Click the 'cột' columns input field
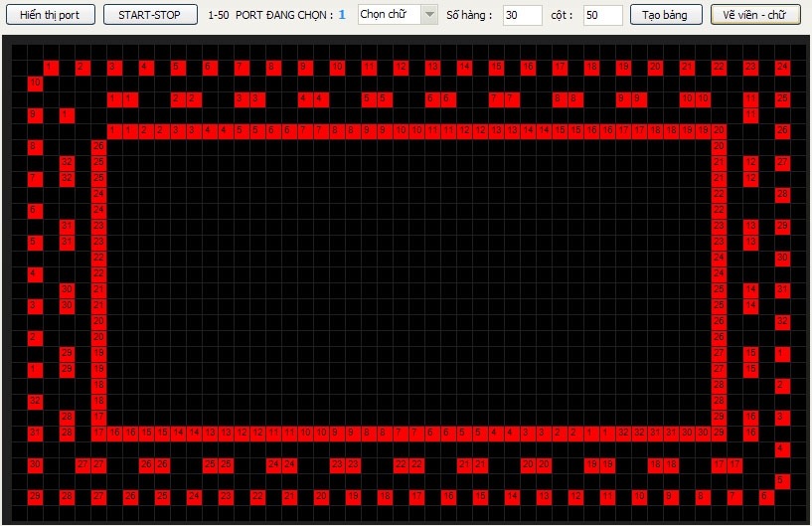Viewport: 812px width, 526px height. [602, 15]
